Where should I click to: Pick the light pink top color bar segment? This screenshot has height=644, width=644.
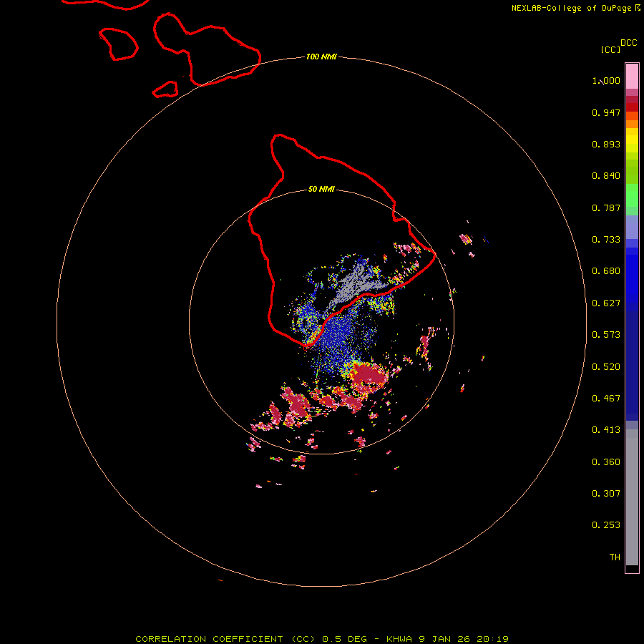tap(632, 77)
